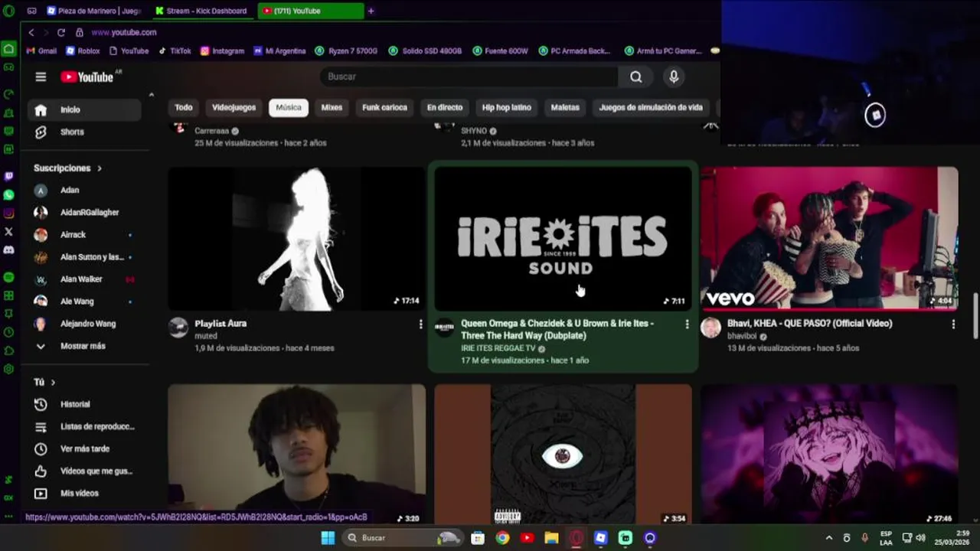Select the Mixes filter chip

pyautogui.click(x=332, y=108)
